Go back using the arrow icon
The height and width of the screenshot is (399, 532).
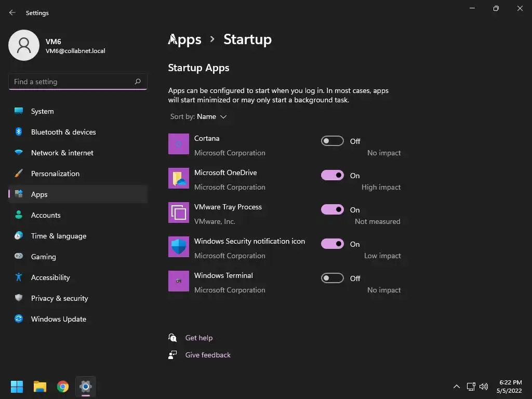click(12, 12)
